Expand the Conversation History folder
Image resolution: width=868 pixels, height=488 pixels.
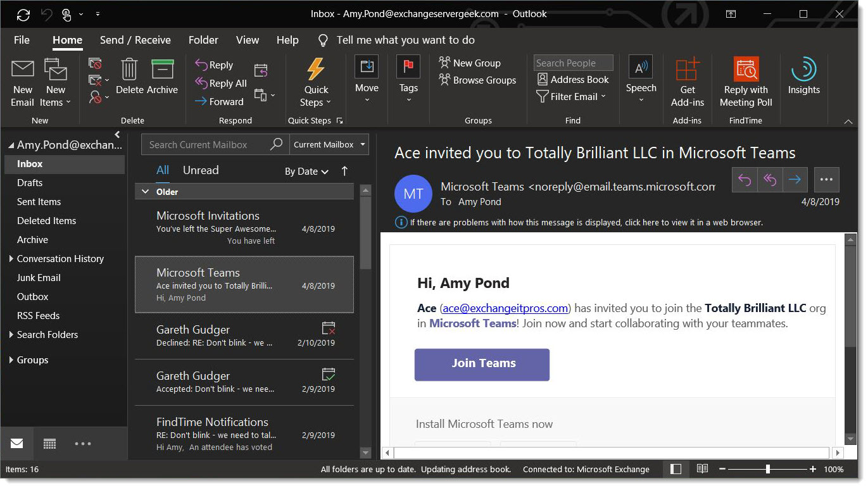[x=11, y=258]
